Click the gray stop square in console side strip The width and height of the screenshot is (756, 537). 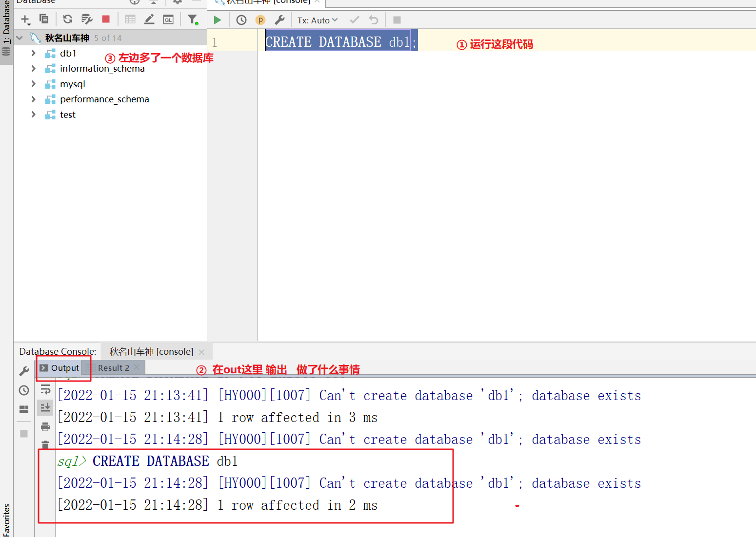click(24, 433)
